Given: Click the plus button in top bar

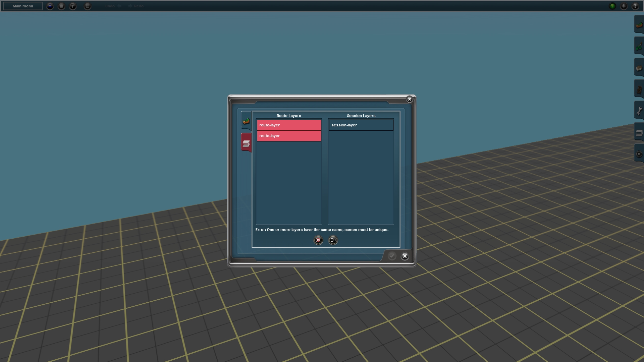Looking at the screenshot, I should [x=624, y=6].
